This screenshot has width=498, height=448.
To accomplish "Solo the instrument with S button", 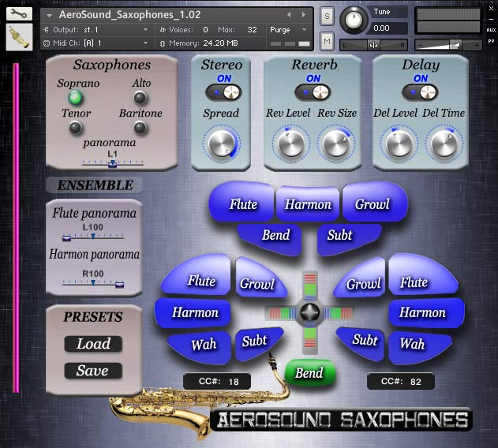I will [327, 16].
